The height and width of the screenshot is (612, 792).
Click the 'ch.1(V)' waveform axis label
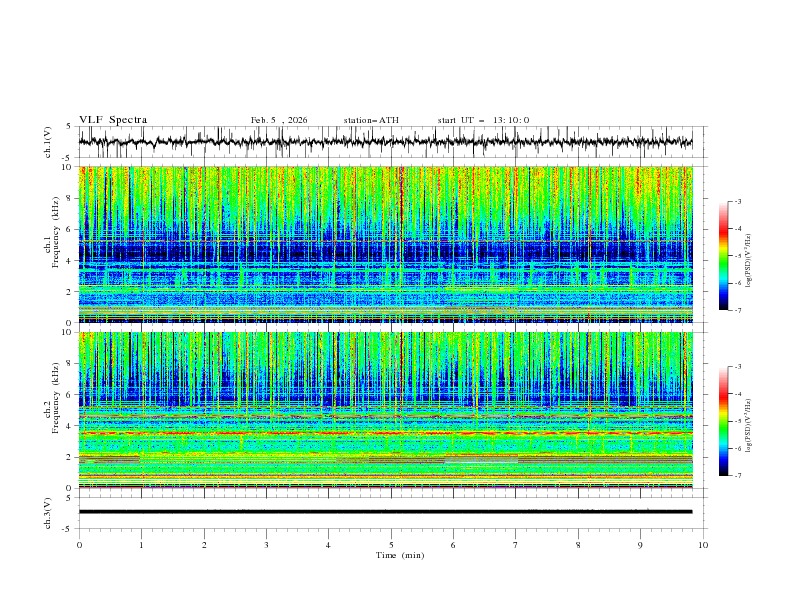click(48, 142)
